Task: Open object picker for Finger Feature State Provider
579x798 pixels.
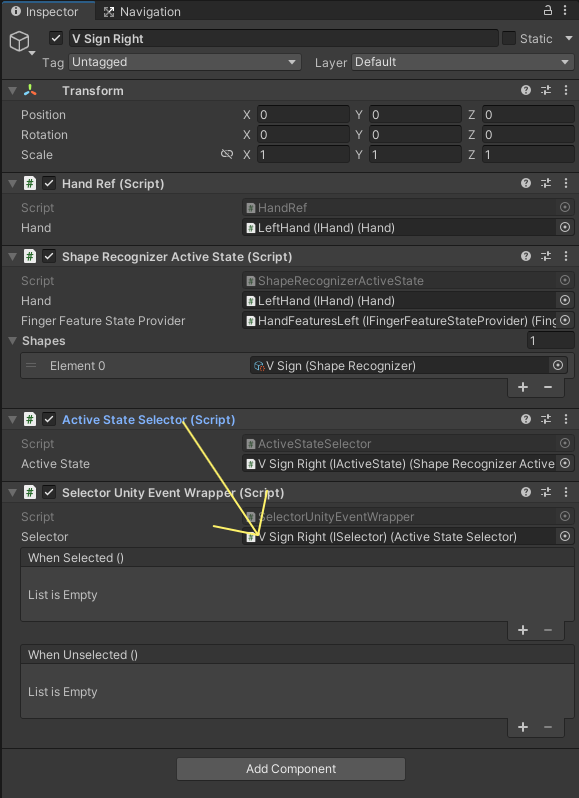Action: pos(565,320)
